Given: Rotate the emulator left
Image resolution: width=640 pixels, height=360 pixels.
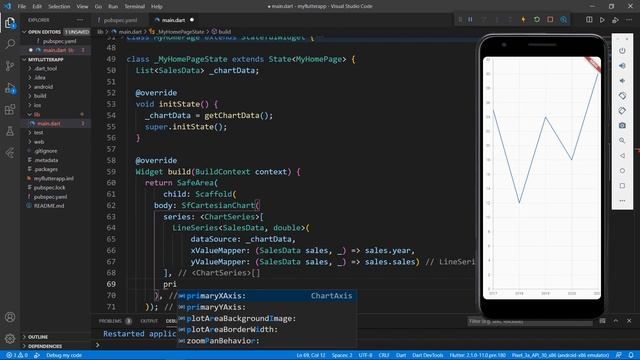Looking at the screenshot, I should point(622,96).
